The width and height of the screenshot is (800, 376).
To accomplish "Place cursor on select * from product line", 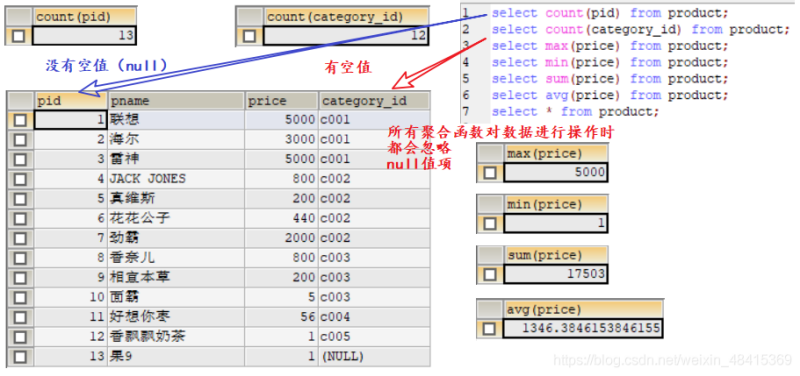I will tap(576, 112).
